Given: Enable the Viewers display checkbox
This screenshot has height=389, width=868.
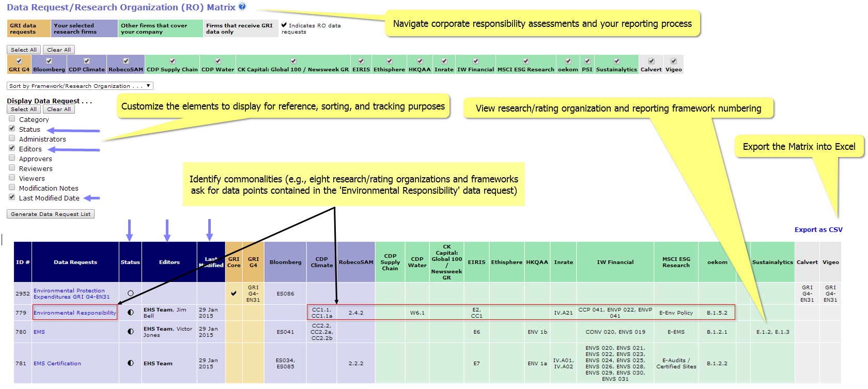Looking at the screenshot, I should 12,178.
